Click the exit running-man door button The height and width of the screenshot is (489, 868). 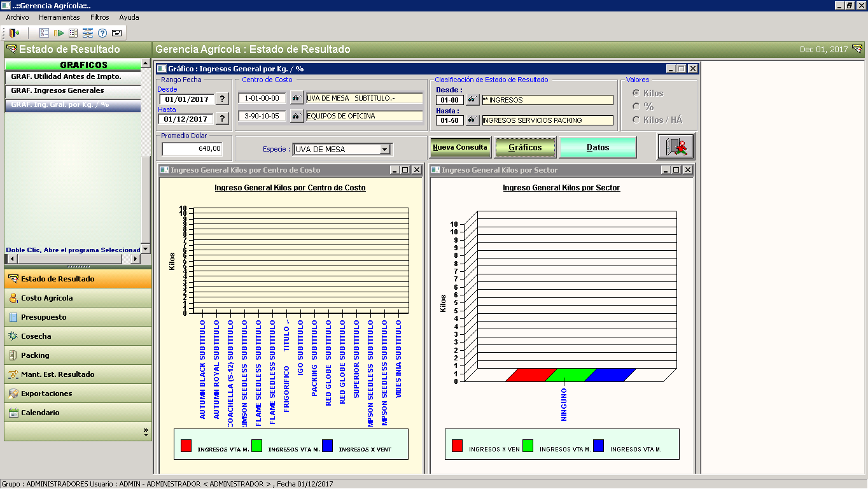(675, 147)
